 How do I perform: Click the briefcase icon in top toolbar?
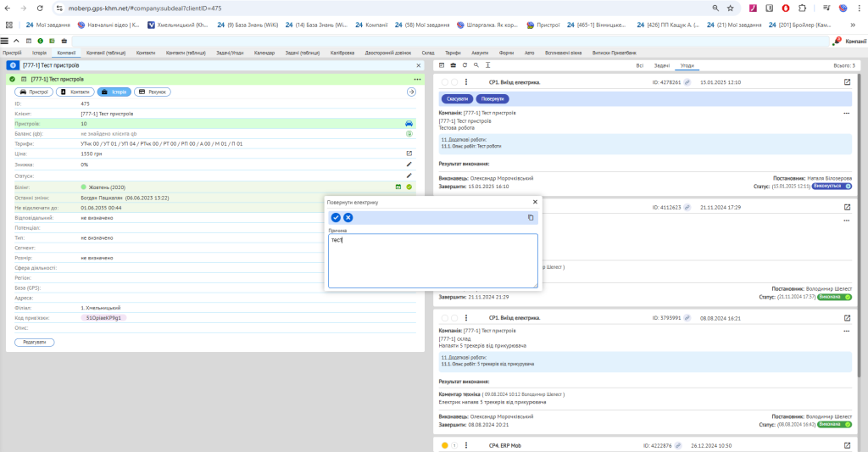pyautogui.click(x=64, y=41)
